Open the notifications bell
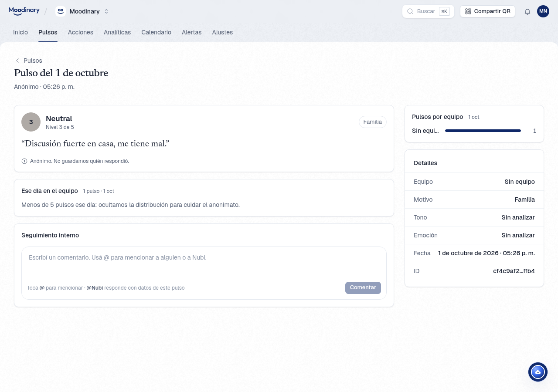 tap(527, 11)
